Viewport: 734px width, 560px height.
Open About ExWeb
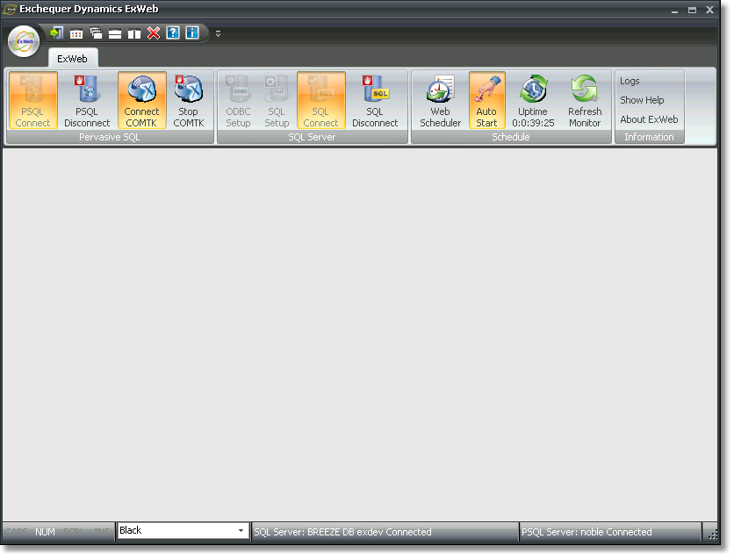tap(649, 119)
